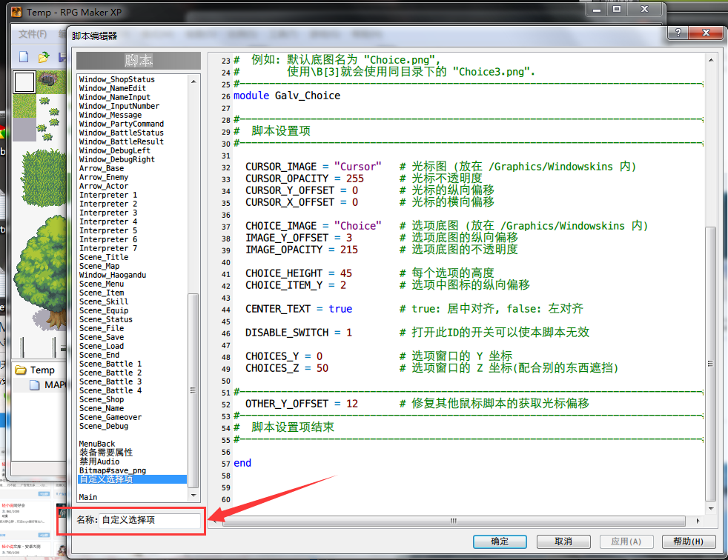
Task: Click the horizontal scrollbar right arrow
Action: coord(698,521)
